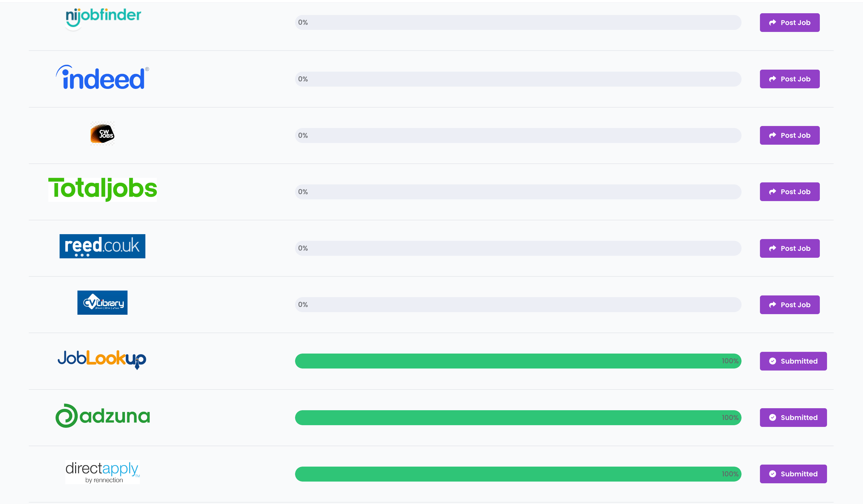The image size is (863, 504).
Task: Click Submitted button for directapply
Action: (x=793, y=474)
